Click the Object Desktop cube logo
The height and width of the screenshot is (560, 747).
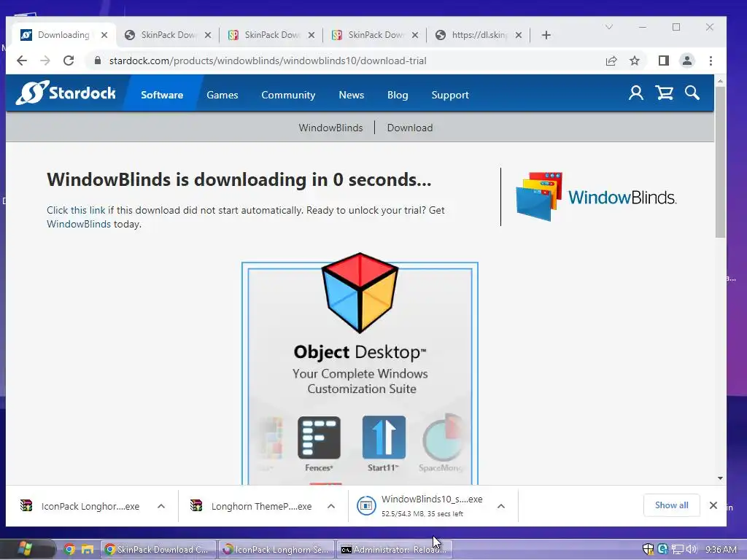[x=360, y=293]
